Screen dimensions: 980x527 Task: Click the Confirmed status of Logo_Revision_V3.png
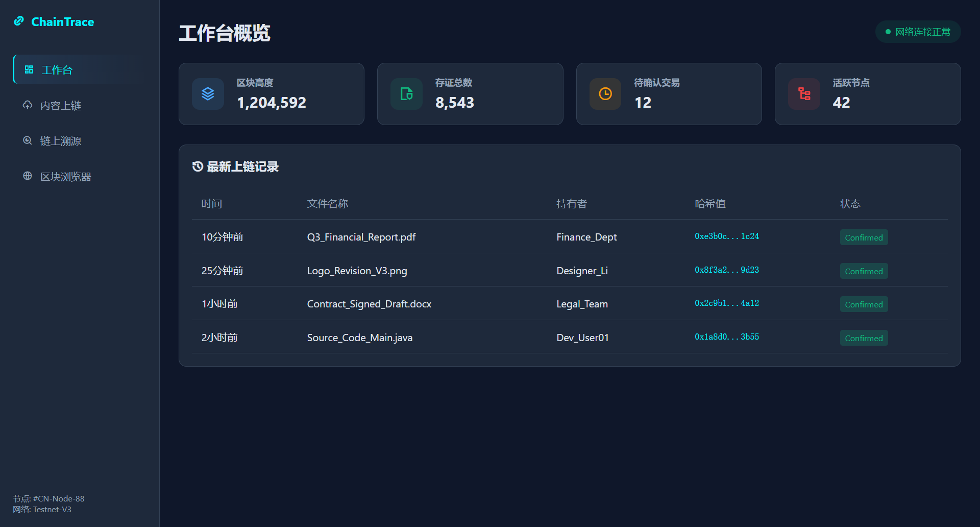[x=864, y=271]
